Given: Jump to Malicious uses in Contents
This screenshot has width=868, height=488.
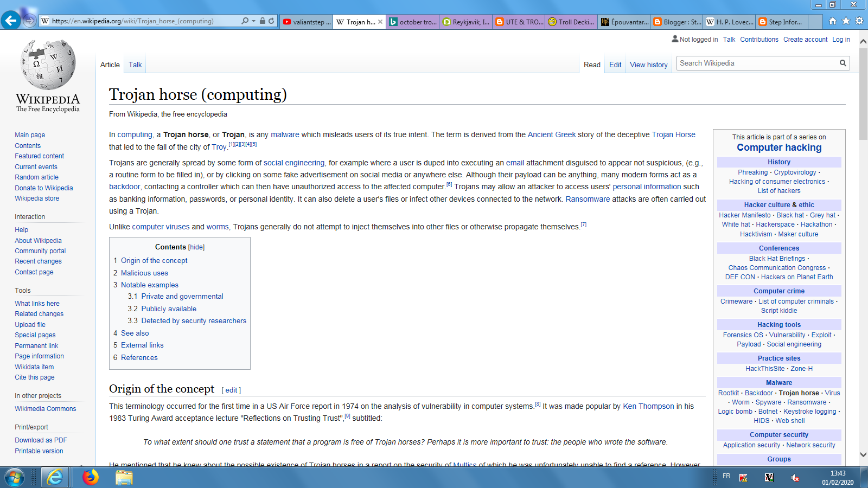Looking at the screenshot, I should (144, 273).
